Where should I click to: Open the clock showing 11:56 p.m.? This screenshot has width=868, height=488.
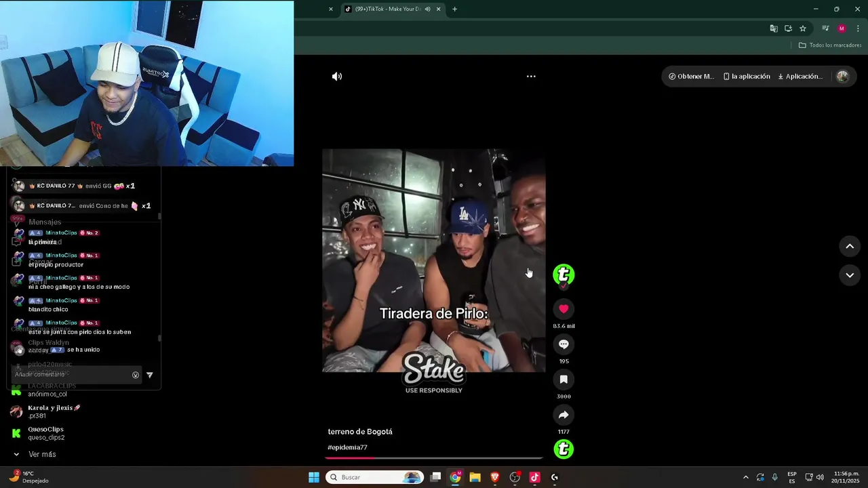point(846,477)
